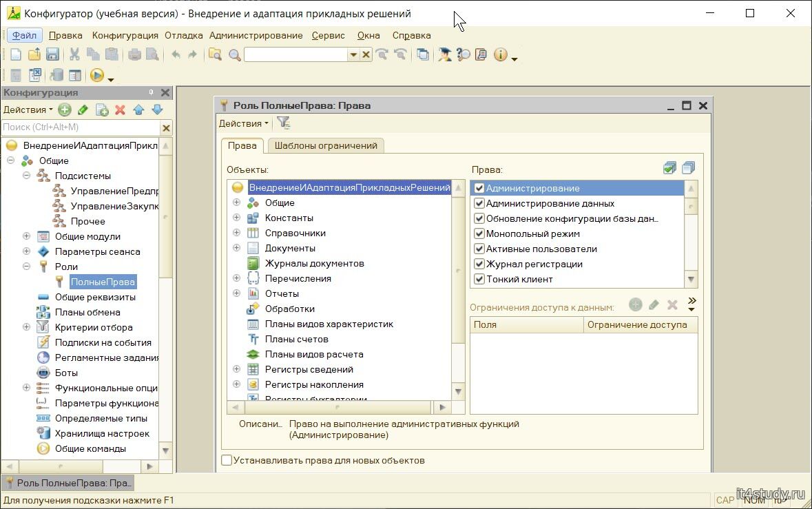This screenshot has width=812, height=509.
Task: Click Роль ПолныеПрава window button in bottom bar
Action: 67,484
